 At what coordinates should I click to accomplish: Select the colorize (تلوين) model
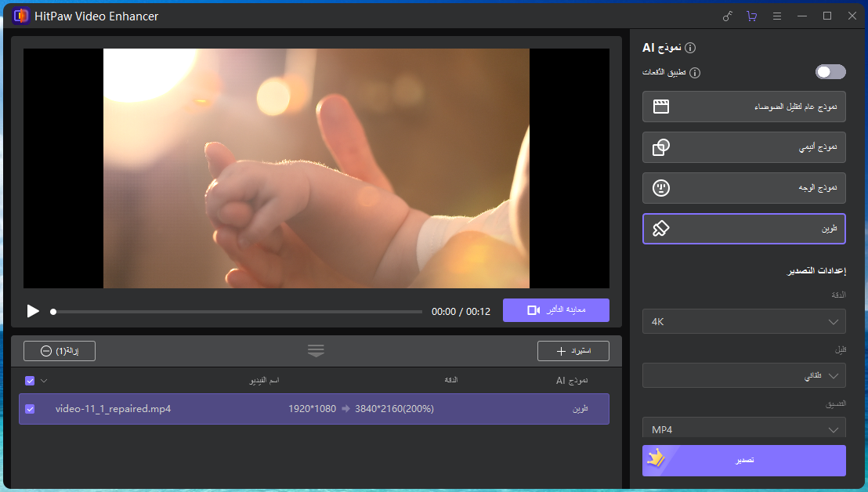(x=743, y=229)
